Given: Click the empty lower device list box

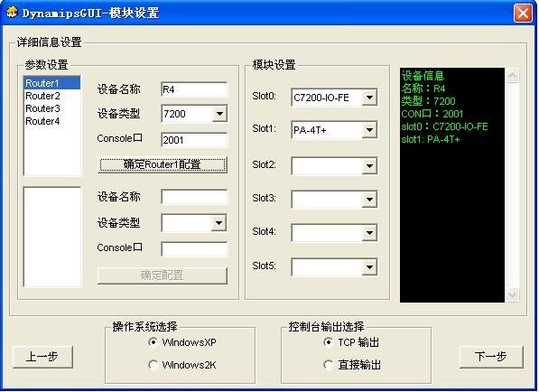Looking at the screenshot, I should tap(51, 237).
